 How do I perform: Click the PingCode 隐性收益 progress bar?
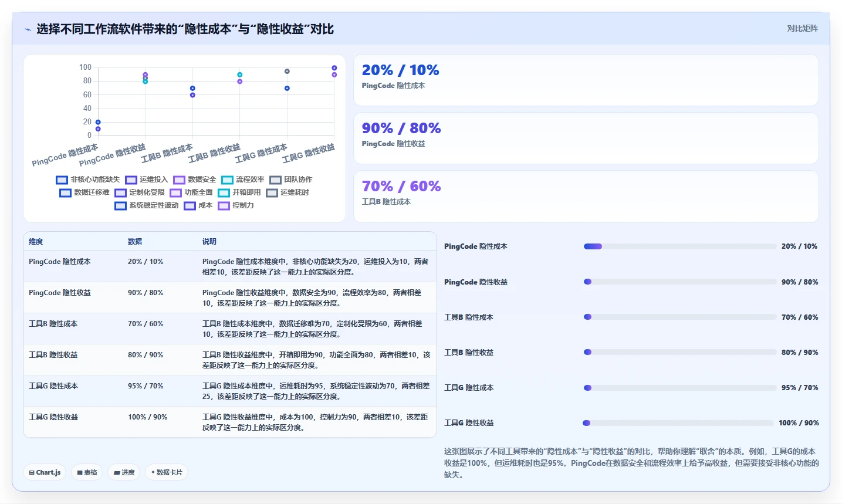tap(680, 282)
